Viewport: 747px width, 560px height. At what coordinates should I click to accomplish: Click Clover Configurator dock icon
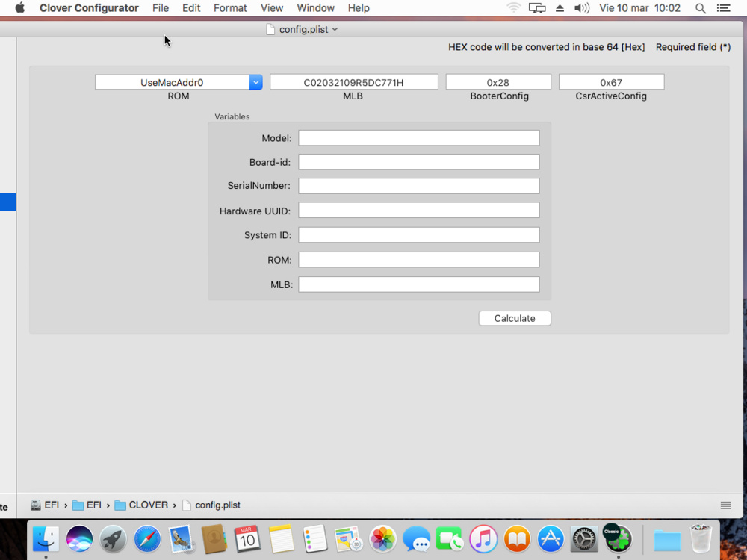point(618,538)
